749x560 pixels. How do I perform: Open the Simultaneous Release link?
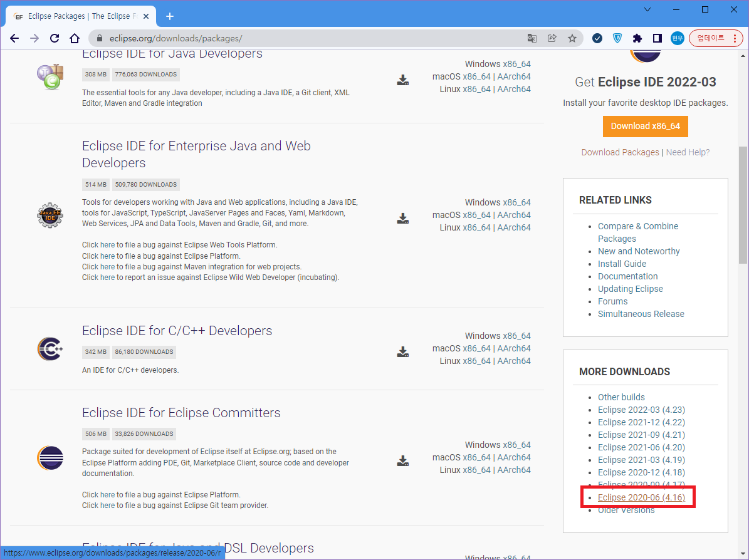point(641,314)
